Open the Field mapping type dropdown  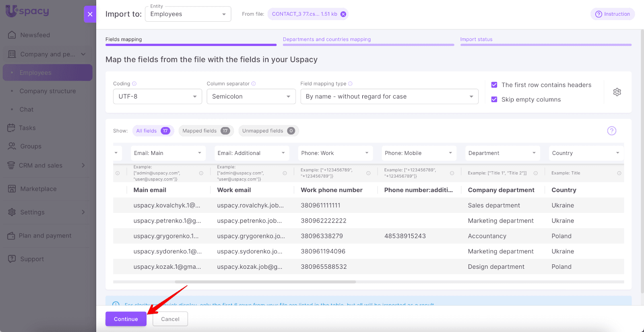[389, 97]
